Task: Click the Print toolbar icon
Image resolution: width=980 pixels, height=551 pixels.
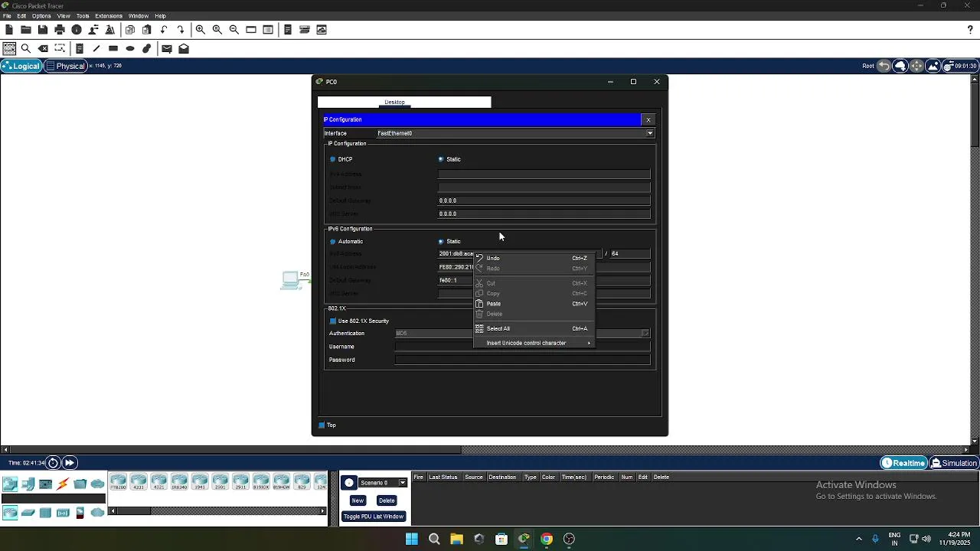Action: [x=60, y=30]
